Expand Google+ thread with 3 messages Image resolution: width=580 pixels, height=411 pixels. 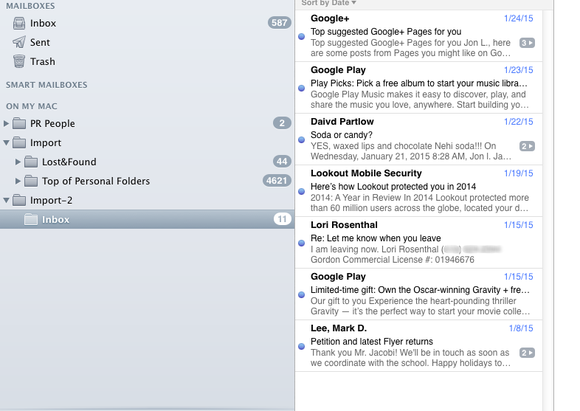point(527,43)
